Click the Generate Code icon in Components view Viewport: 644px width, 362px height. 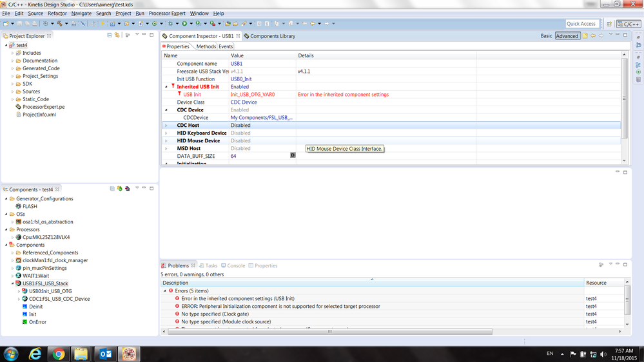119,189
